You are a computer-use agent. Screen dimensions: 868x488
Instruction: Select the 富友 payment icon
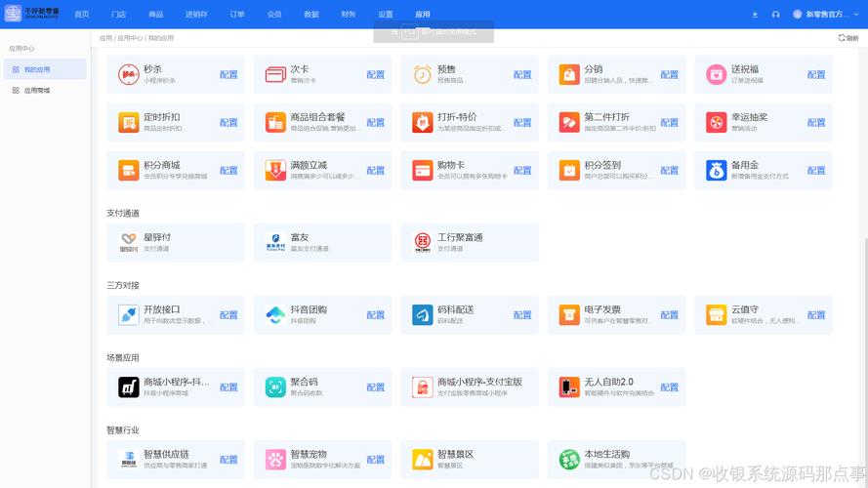tap(275, 242)
